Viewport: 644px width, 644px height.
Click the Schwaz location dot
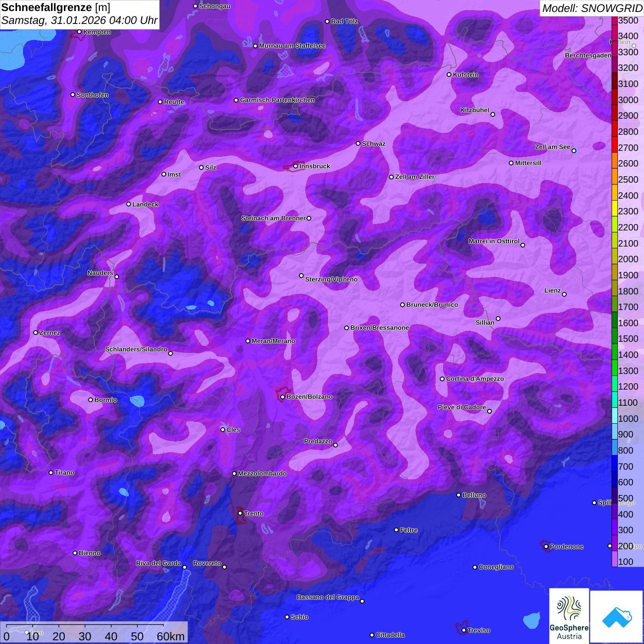point(358,144)
